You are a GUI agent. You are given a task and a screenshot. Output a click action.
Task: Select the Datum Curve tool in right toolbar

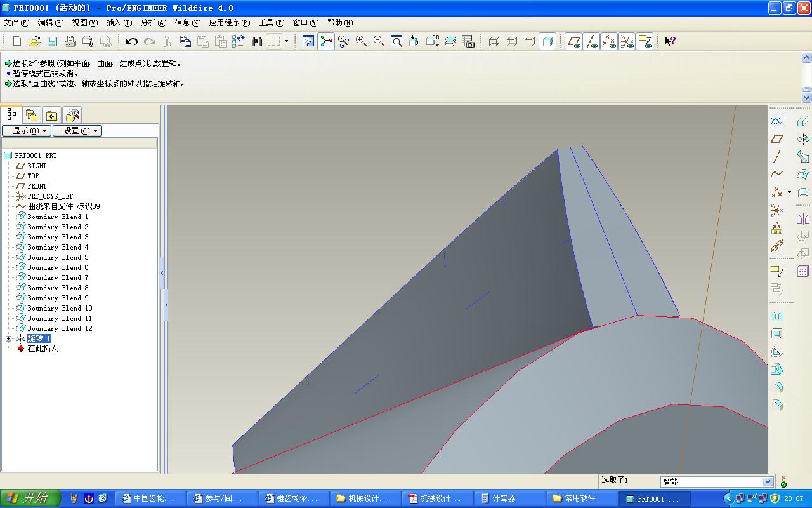(776, 174)
